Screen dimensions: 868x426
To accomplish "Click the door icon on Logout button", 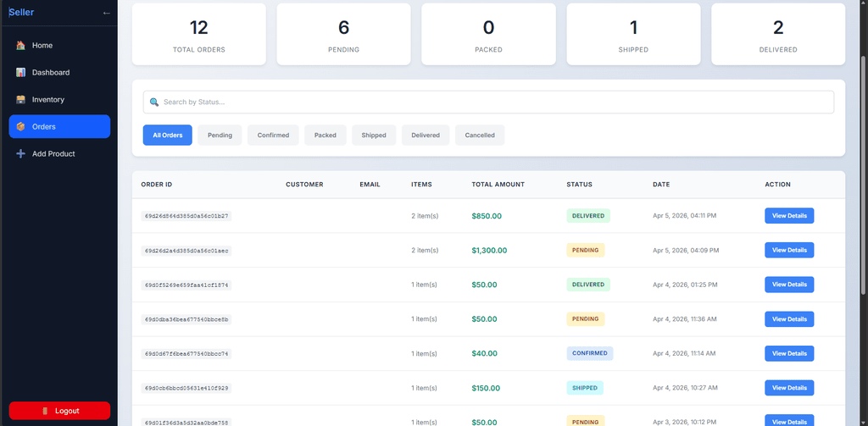I will tap(45, 411).
